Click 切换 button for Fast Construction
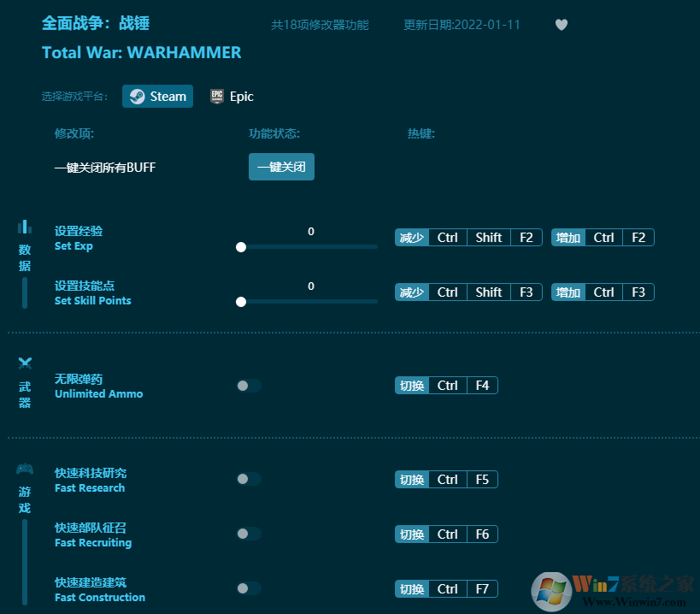 (412, 588)
